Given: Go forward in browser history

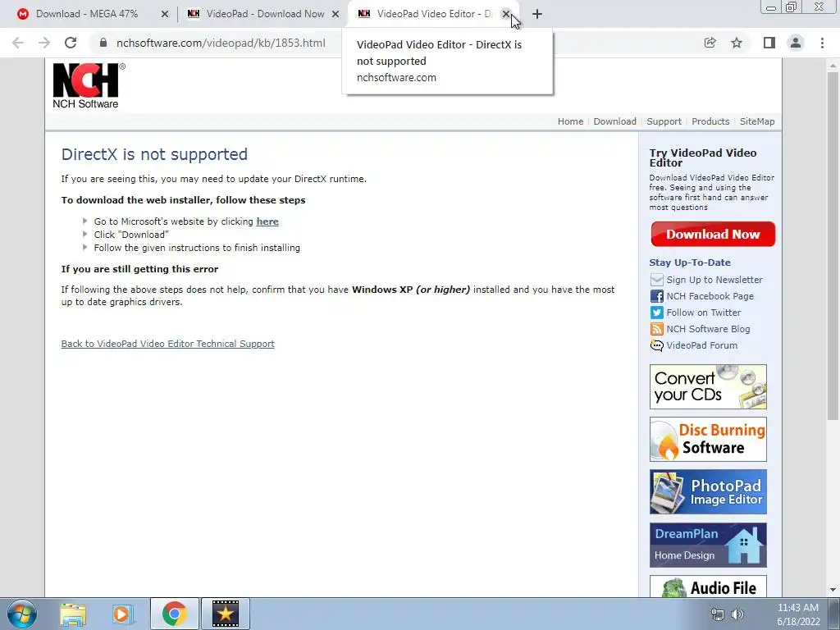Looking at the screenshot, I should tap(44, 43).
